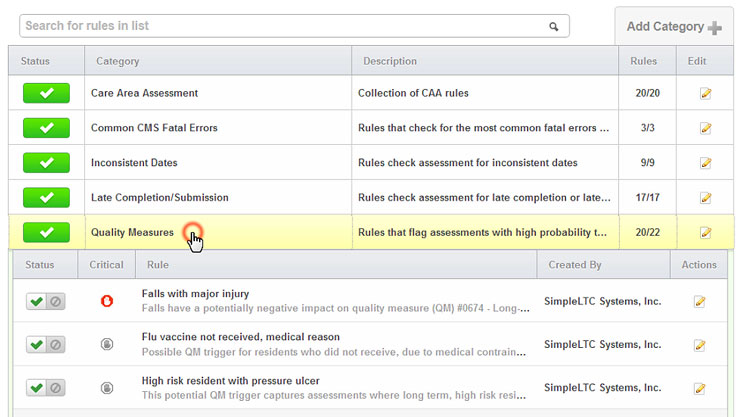Edit the High risk pressure ulcer rule

click(700, 388)
